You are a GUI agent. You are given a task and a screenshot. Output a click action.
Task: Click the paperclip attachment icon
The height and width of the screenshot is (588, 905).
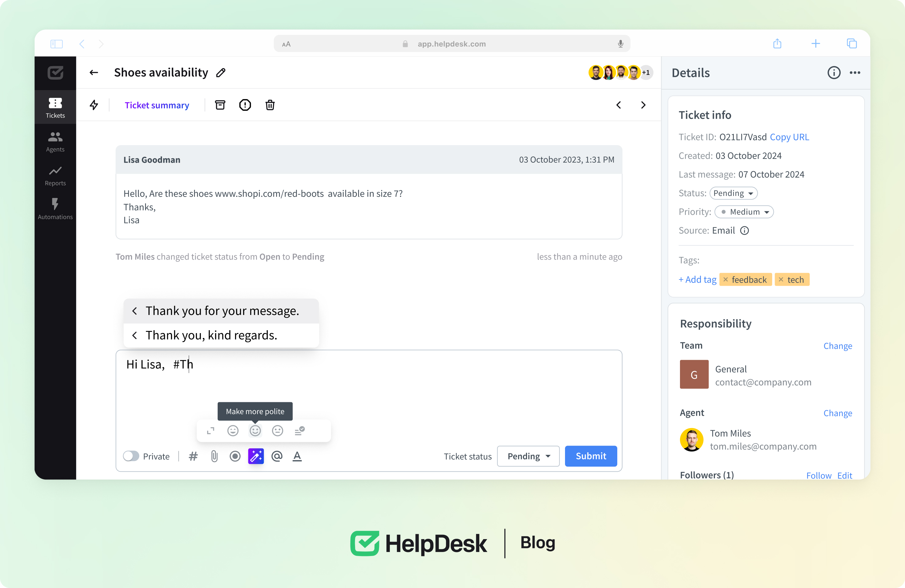[214, 456]
